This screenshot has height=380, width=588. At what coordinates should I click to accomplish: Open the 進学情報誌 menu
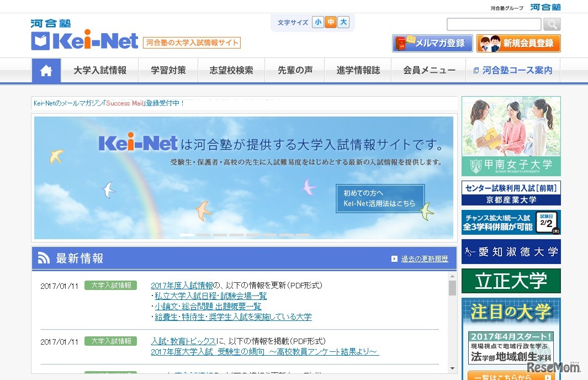pos(358,71)
